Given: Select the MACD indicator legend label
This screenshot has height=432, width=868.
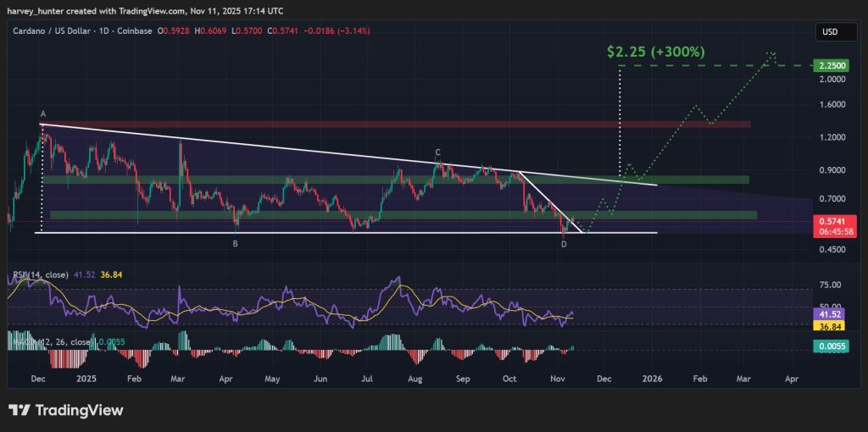Looking at the screenshot, I should [51, 341].
